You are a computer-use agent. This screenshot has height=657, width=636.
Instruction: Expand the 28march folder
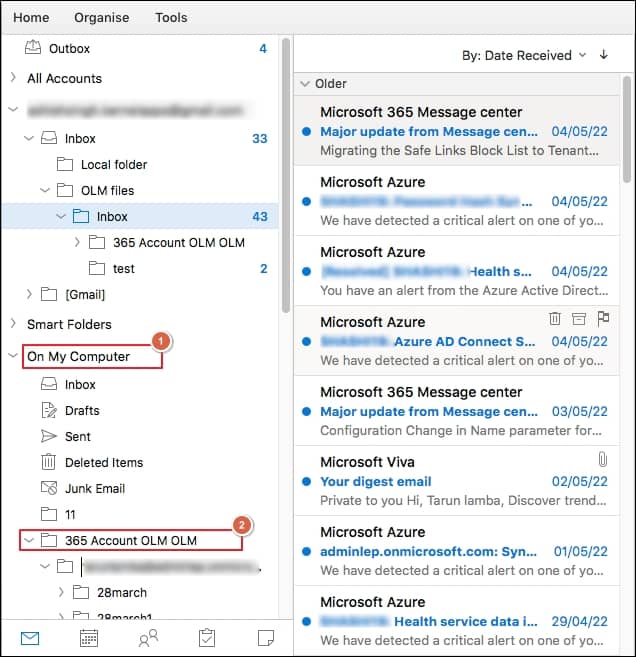click(x=61, y=592)
